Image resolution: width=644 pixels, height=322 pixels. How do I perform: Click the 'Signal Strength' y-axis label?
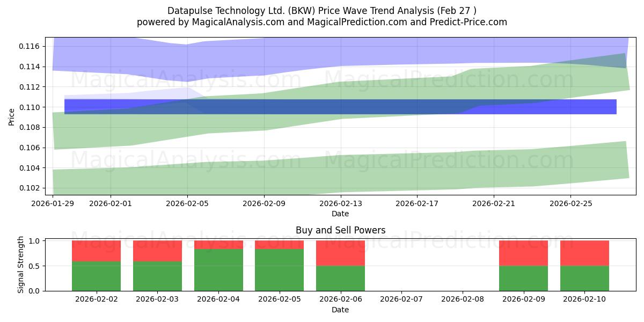pyautogui.click(x=21, y=265)
